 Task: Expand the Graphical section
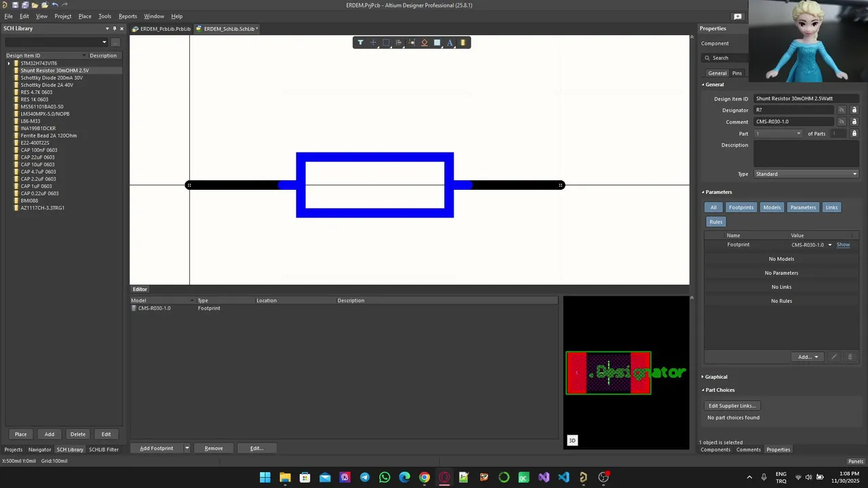coord(703,377)
